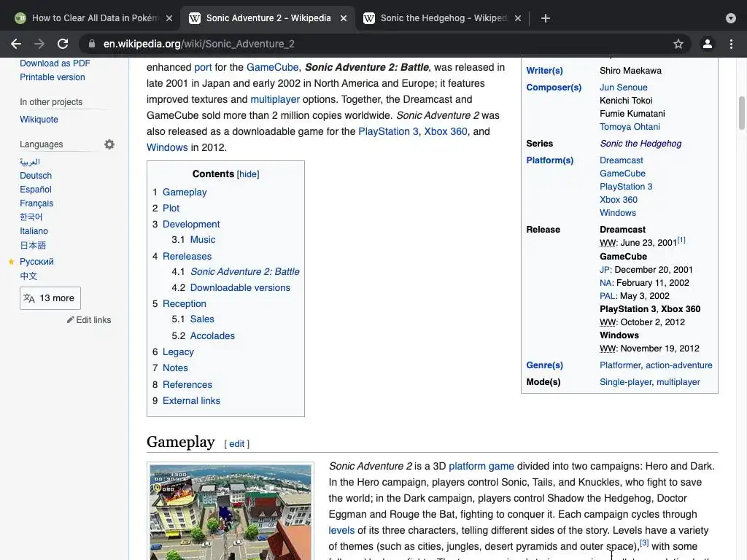747x560 pixels.
Task: Open the platform game link in Gameplay
Action: point(481,466)
